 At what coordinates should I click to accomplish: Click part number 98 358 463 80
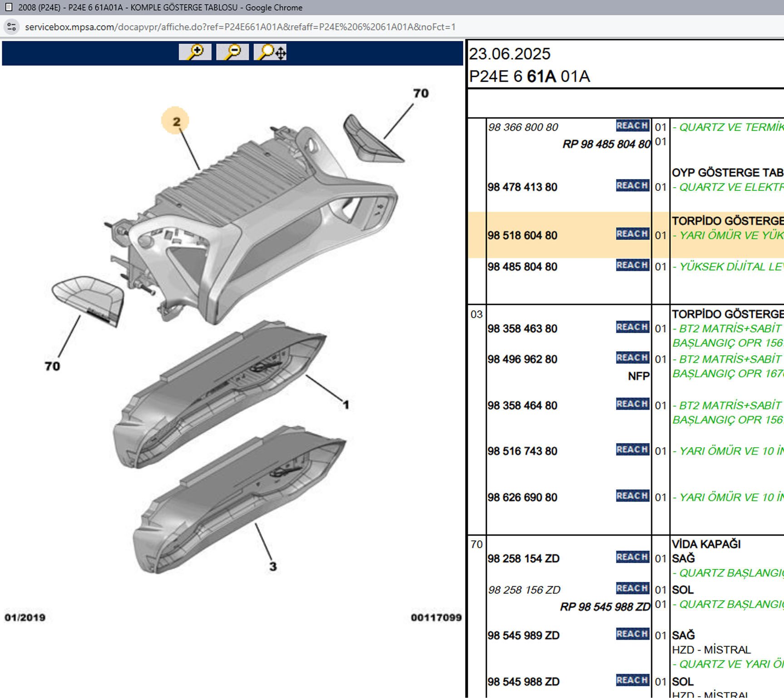click(x=522, y=329)
